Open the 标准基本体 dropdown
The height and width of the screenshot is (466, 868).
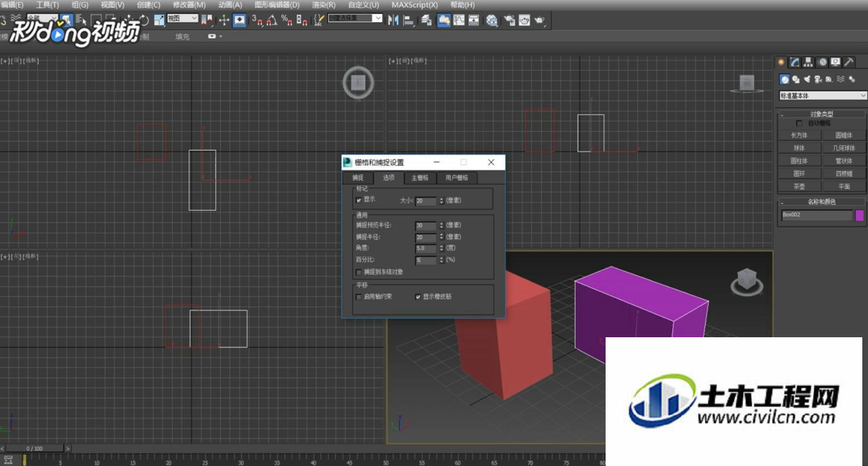point(823,96)
